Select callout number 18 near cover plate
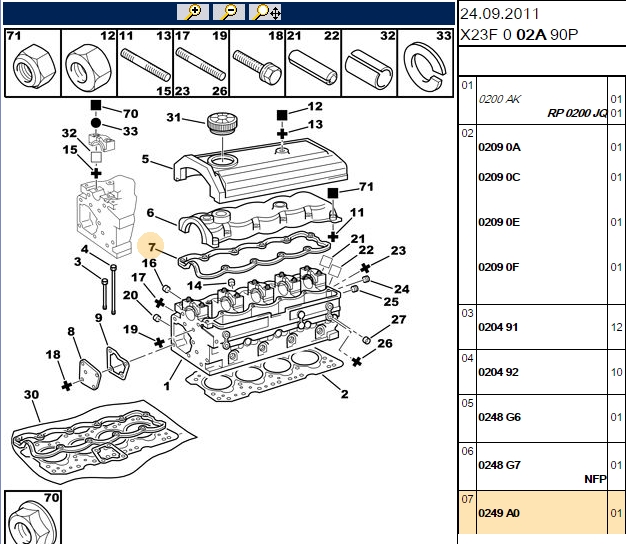The image size is (626, 544). (x=53, y=354)
